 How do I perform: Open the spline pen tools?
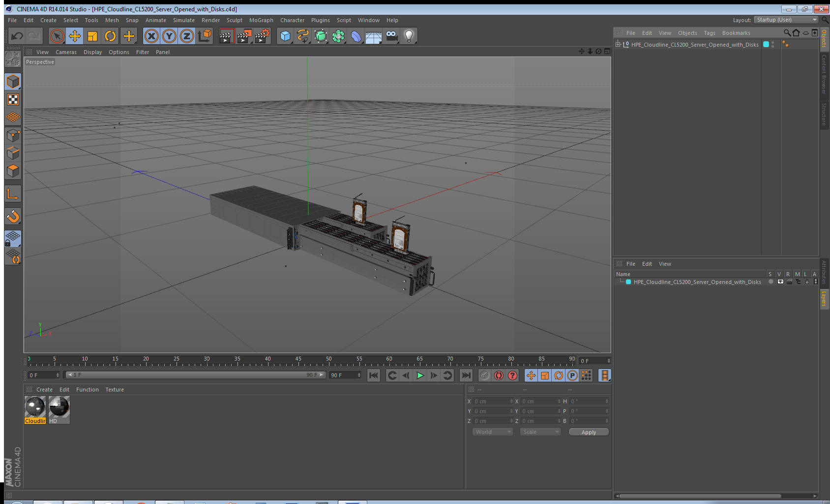click(303, 36)
